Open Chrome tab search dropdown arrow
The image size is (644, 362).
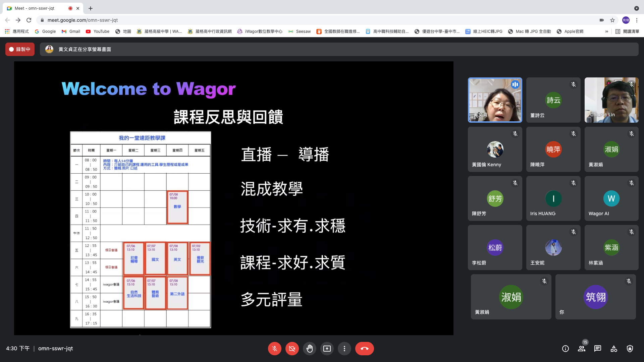point(636,8)
